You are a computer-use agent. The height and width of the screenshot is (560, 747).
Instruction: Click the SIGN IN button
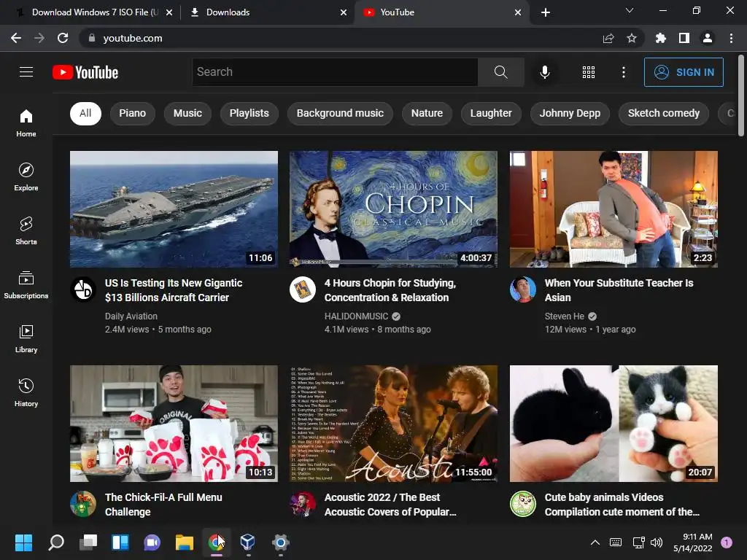[684, 72]
